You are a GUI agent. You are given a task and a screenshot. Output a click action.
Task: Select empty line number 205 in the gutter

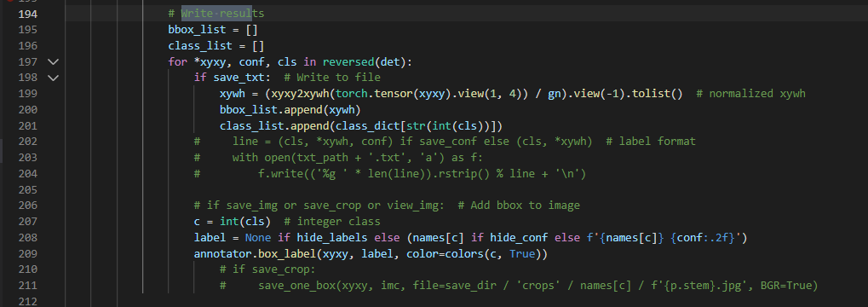pyautogui.click(x=27, y=189)
